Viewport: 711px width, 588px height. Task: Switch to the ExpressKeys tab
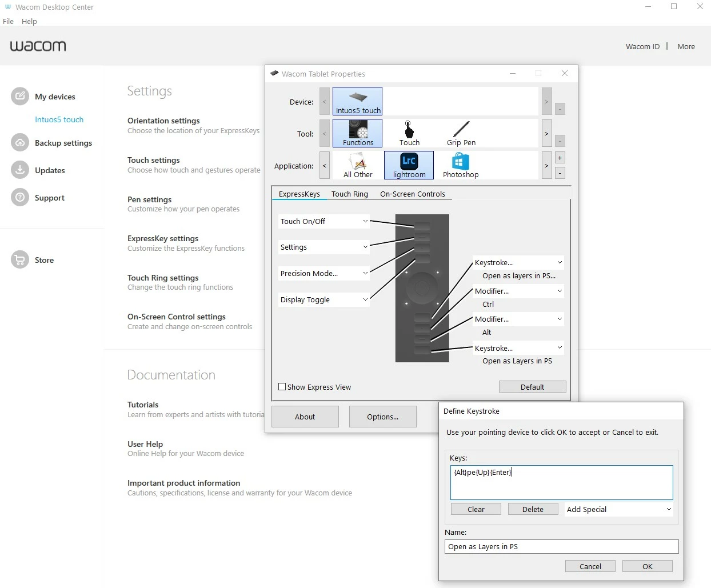(299, 194)
